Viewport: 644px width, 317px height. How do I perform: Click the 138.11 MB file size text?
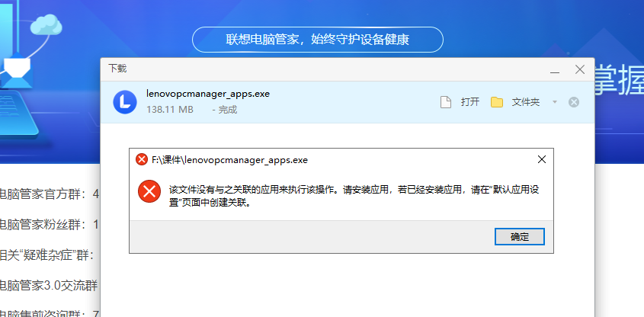pyautogui.click(x=170, y=110)
